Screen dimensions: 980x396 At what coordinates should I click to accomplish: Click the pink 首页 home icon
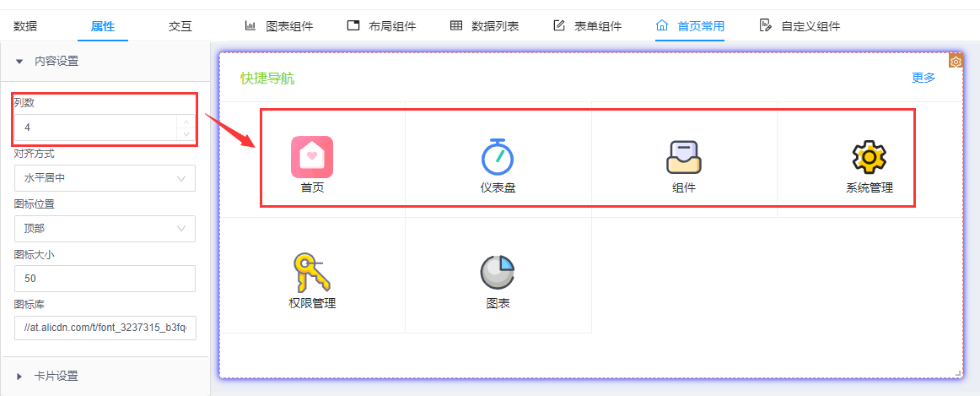click(x=312, y=157)
